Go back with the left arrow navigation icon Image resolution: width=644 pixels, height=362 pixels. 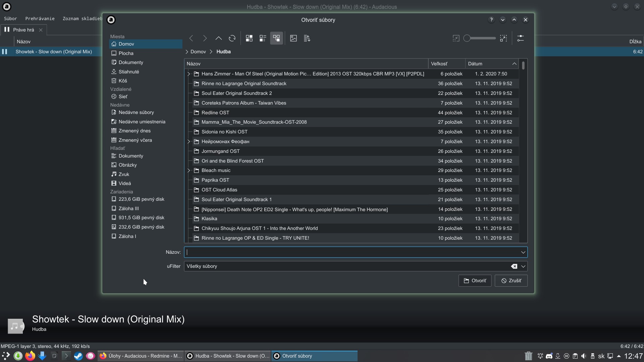coord(191,38)
